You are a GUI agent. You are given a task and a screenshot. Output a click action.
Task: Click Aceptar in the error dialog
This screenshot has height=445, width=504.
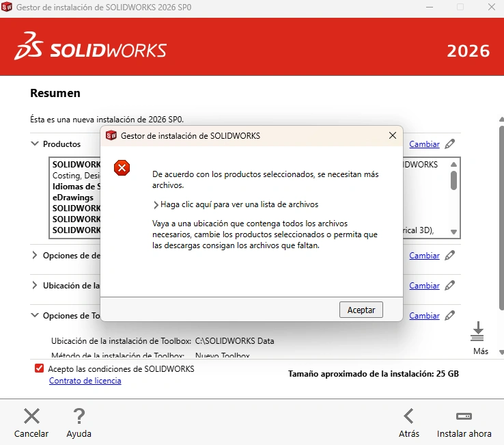(x=361, y=310)
